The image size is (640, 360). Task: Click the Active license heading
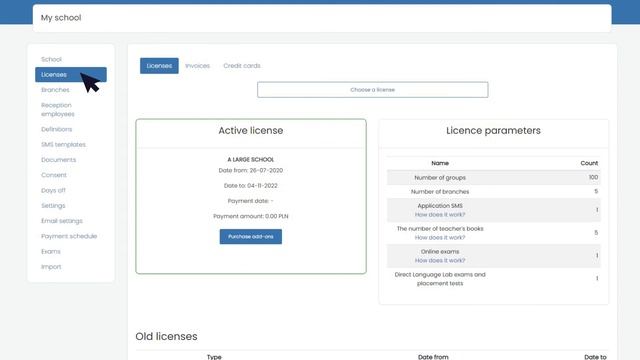251,131
